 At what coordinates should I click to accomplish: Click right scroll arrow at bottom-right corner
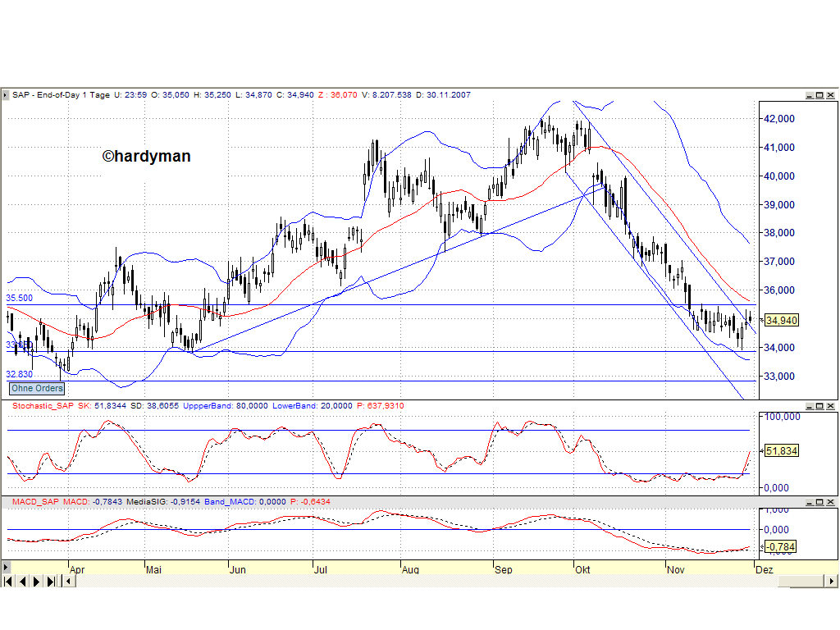(x=831, y=582)
